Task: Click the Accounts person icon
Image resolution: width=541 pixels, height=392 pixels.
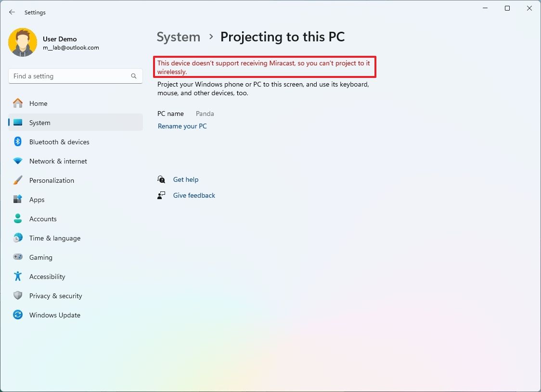Action: (x=18, y=219)
